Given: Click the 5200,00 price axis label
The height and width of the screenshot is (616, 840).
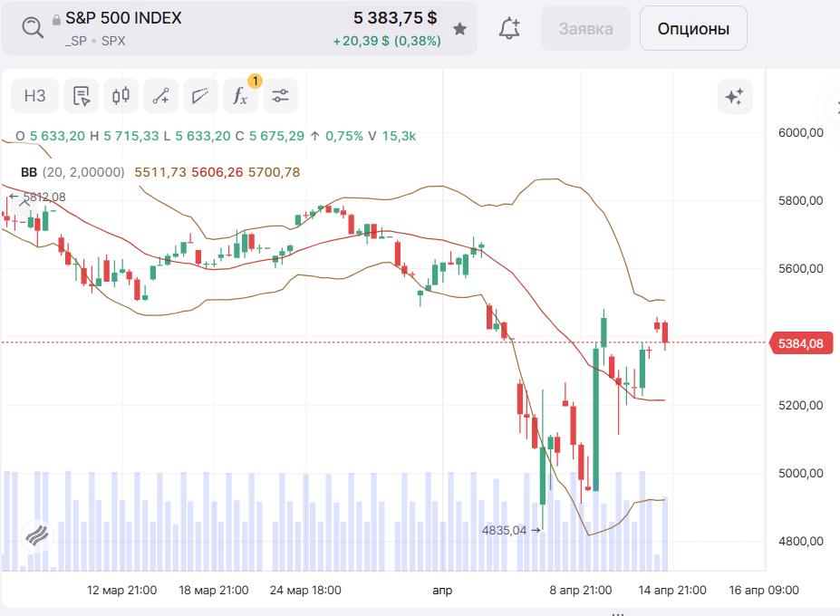Looking at the screenshot, I should tap(801, 406).
